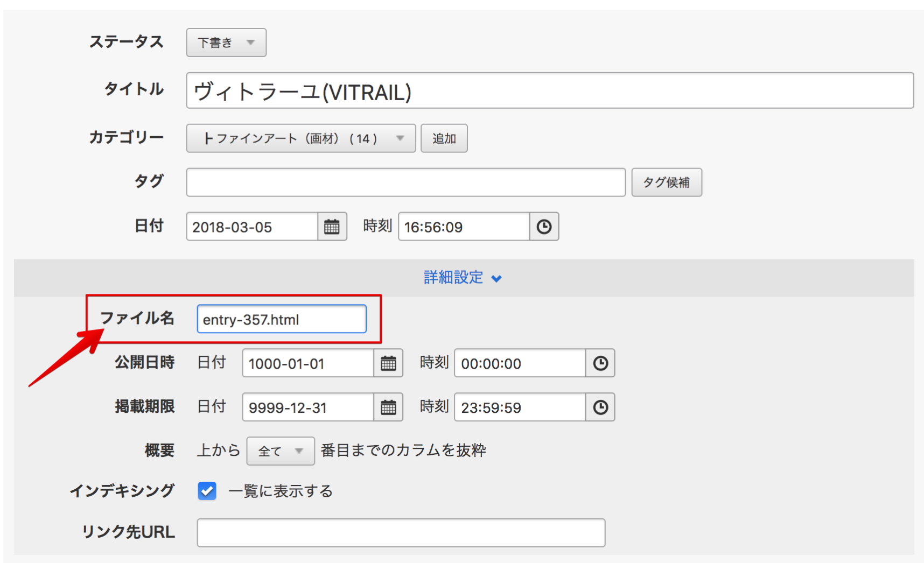The height and width of the screenshot is (563, 924).
Task: Click the タイトル field containing ヴィトラーユ(VITRAIL)
Action: pos(549,91)
